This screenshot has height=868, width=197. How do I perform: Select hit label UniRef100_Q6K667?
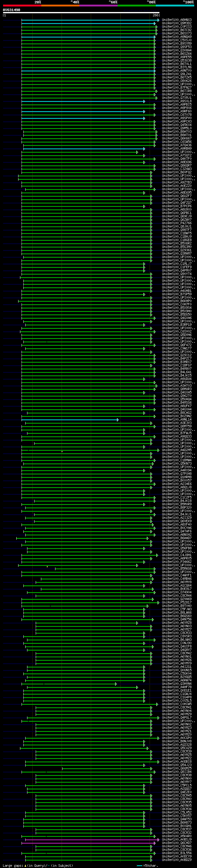177,138
